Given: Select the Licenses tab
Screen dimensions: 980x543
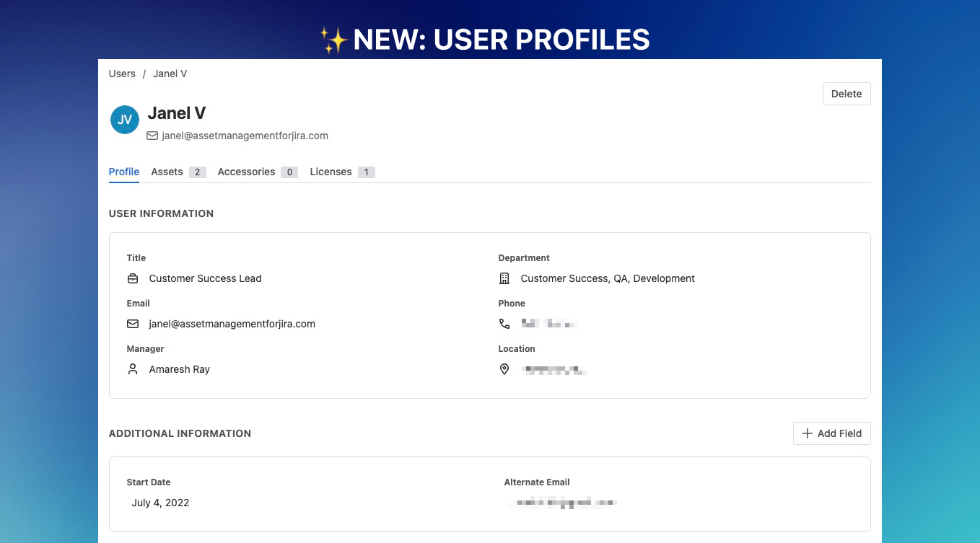Looking at the screenshot, I should click(331, 172).
